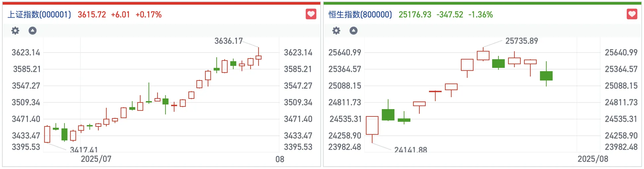Click the 24141.88 low price label

click(410, 150)
